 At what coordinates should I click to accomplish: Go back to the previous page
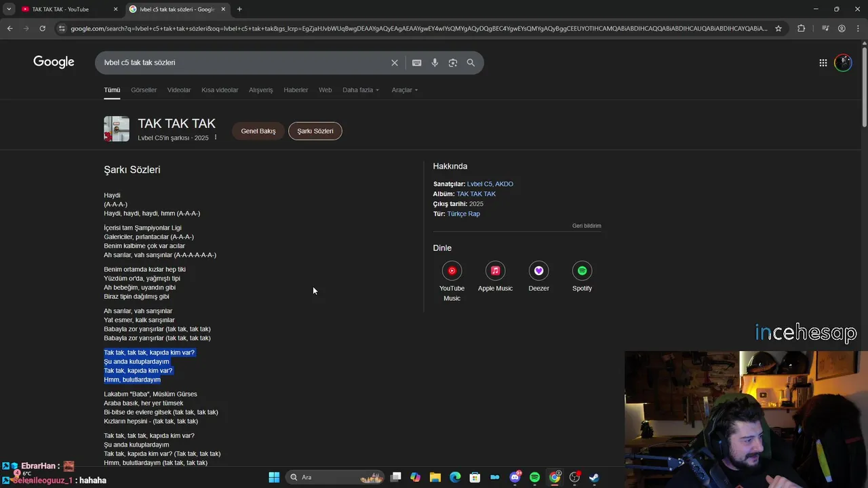coord(9,28)
